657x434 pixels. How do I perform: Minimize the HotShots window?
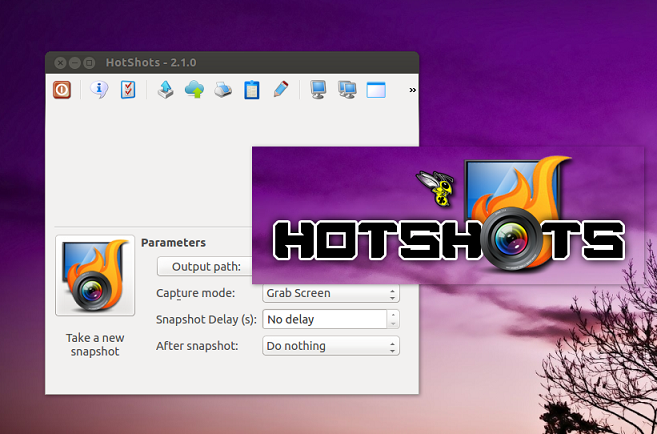tap(75, 63)
